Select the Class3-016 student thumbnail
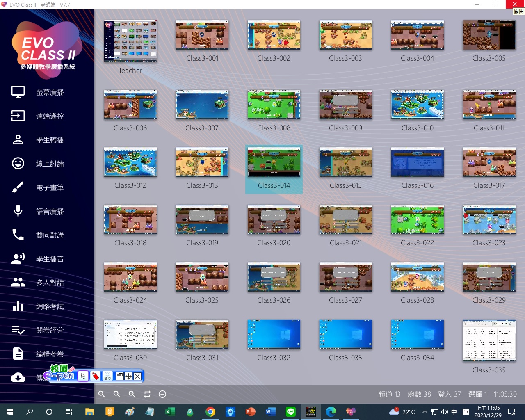The height and width of the screenshot is (420, 525). click(418, 162)
